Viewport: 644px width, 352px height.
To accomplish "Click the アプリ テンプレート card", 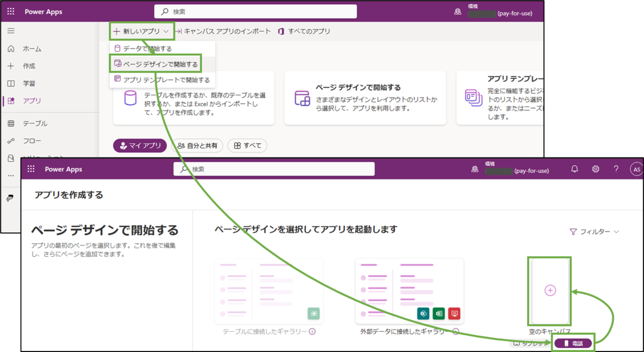I will click(500, 98).
